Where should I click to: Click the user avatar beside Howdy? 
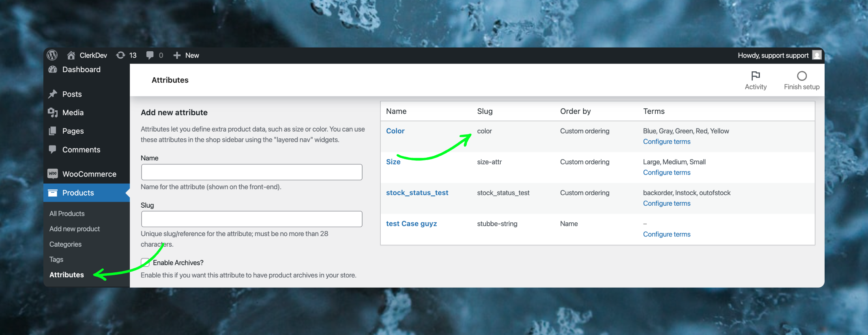click(817, 55)
